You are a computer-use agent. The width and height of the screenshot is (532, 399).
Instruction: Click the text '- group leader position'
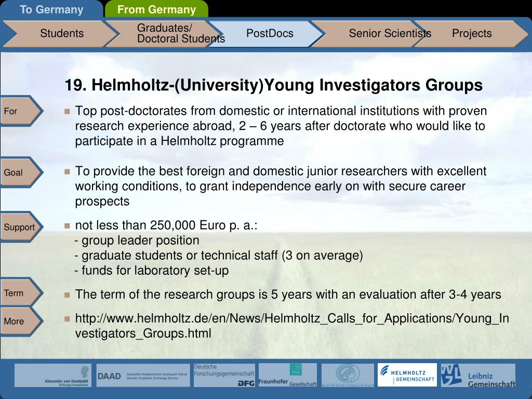click(137, 240)
